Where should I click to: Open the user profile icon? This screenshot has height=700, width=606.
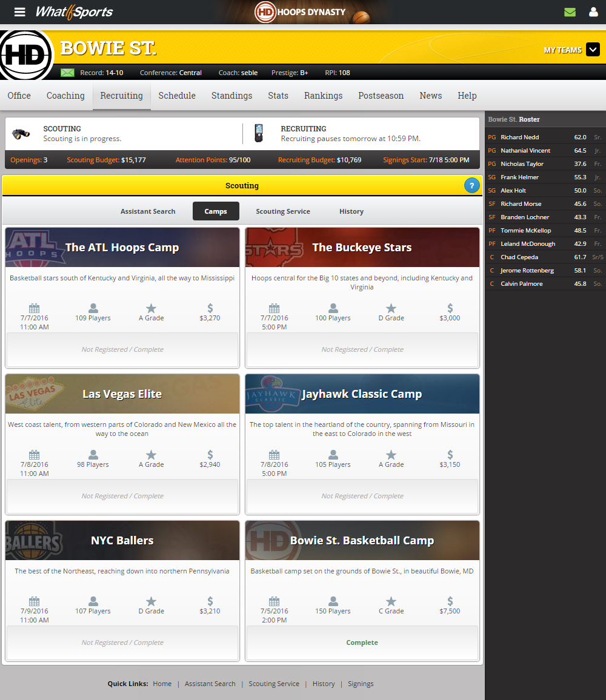[x=593, y=12]
